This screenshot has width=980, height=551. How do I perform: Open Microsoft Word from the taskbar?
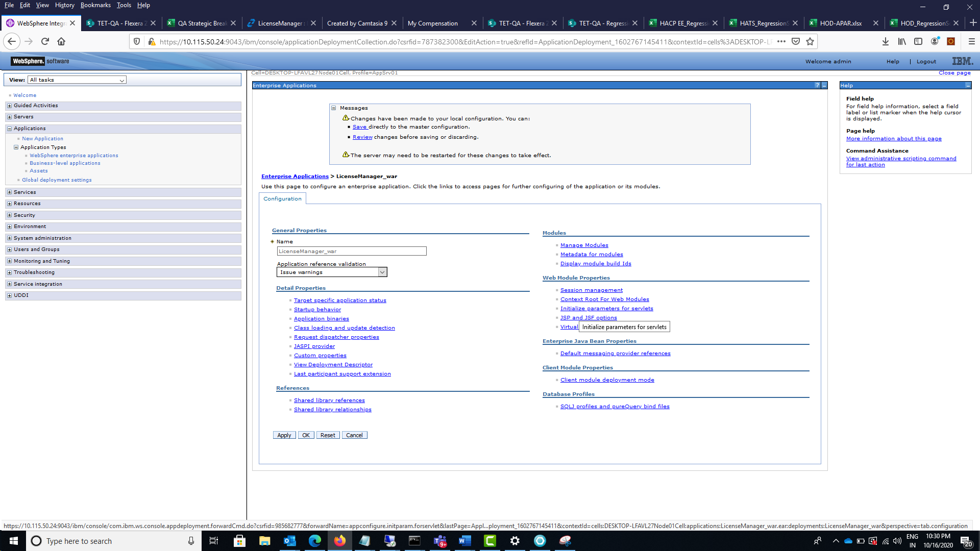(464, 541)
